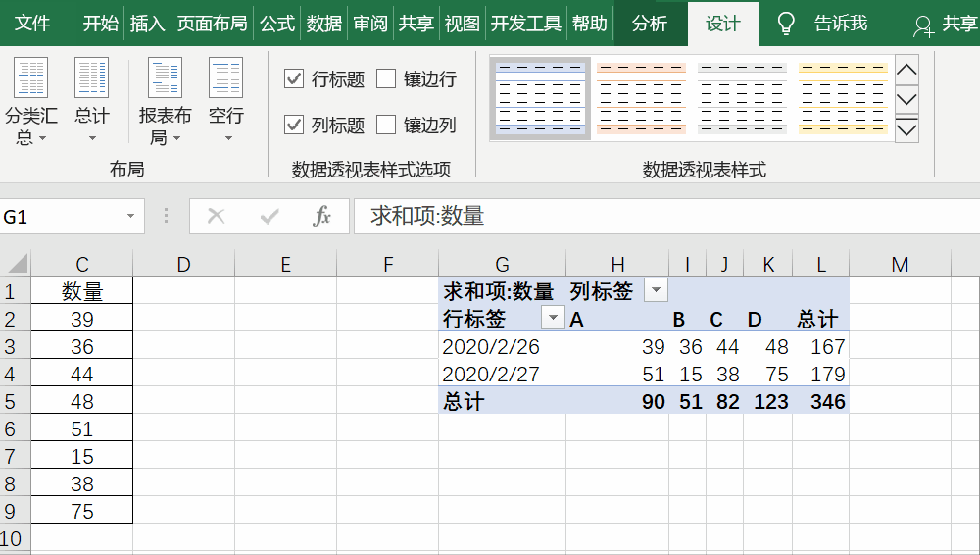Screen dimensions: 980x555
Task: Open the 总计 grand totals option
Action: point(92,100)
